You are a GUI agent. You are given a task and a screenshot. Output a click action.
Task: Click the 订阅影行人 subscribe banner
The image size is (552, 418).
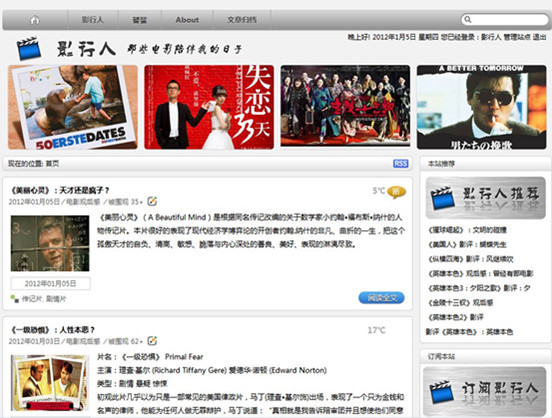[x=484, y=391]
